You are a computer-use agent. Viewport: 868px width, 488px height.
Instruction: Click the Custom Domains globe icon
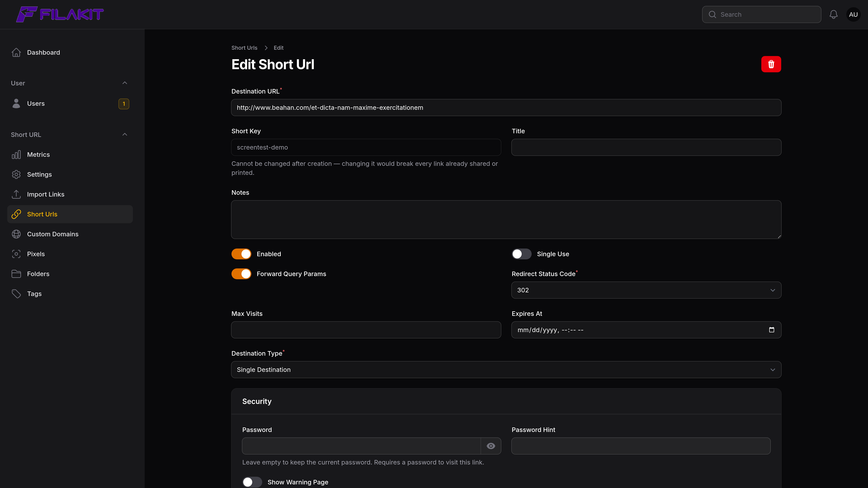pos(16,234)
